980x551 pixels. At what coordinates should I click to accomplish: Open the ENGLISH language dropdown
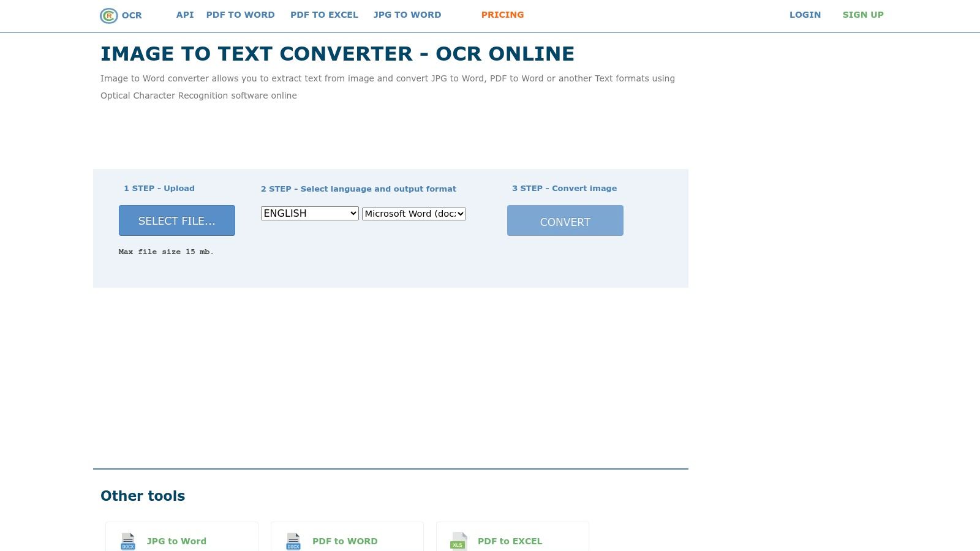pos(309,214)
